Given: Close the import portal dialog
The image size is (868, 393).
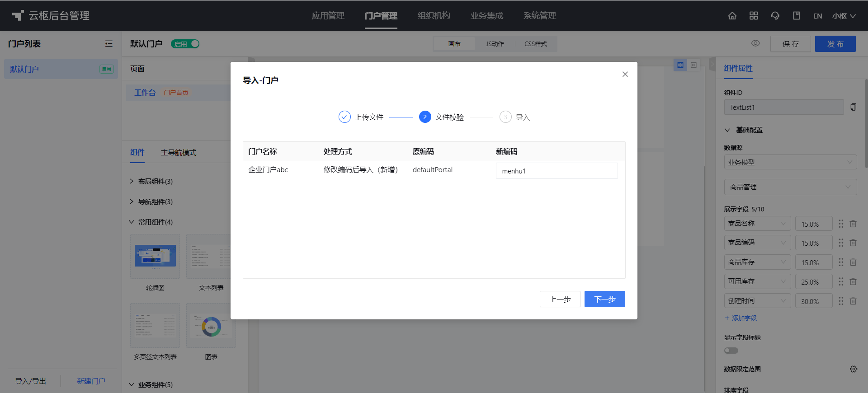Looking at the screenshot, I should (625, 74).
